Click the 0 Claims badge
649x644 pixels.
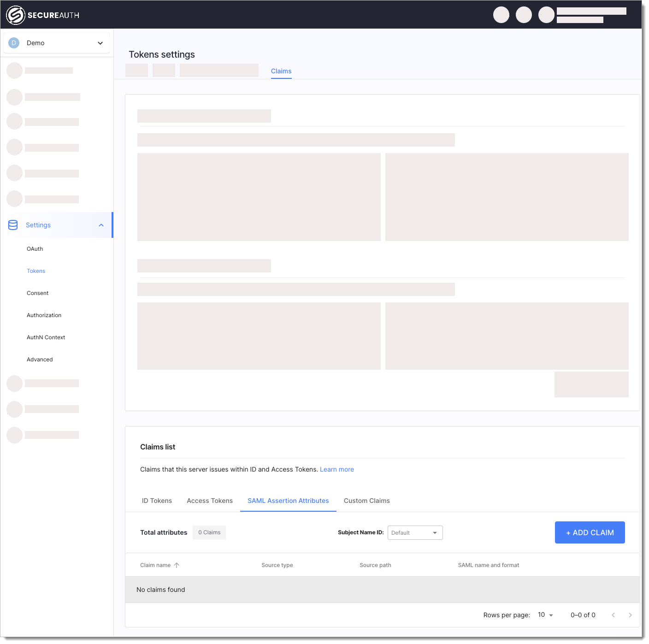pos(209,532)
